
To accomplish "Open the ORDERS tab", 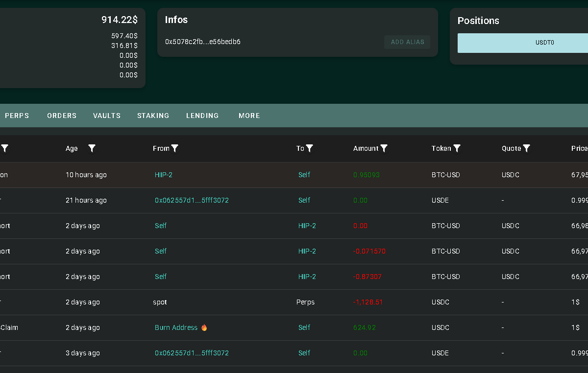I will pos(62,116).
